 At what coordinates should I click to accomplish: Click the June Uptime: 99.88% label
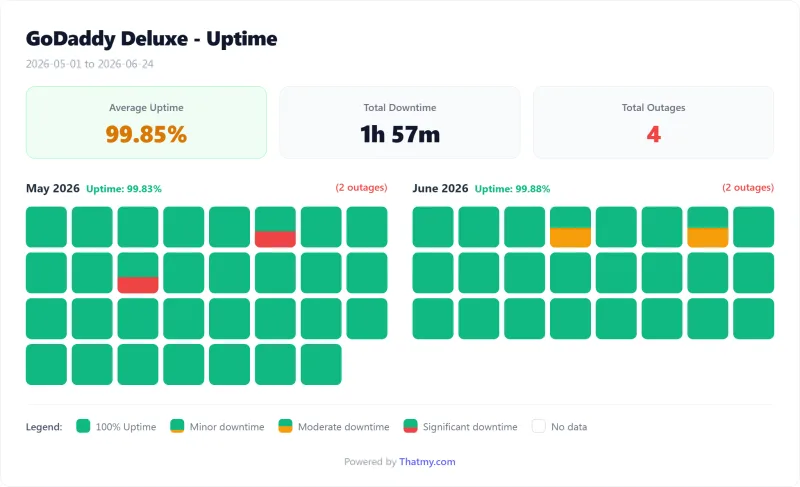512,189
